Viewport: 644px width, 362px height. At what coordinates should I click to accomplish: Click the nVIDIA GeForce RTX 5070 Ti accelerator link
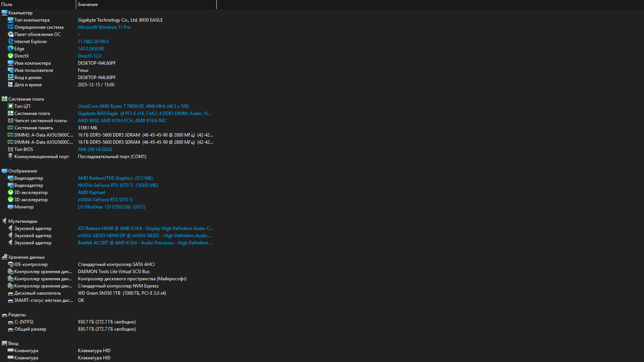click(x=105, y=200)
